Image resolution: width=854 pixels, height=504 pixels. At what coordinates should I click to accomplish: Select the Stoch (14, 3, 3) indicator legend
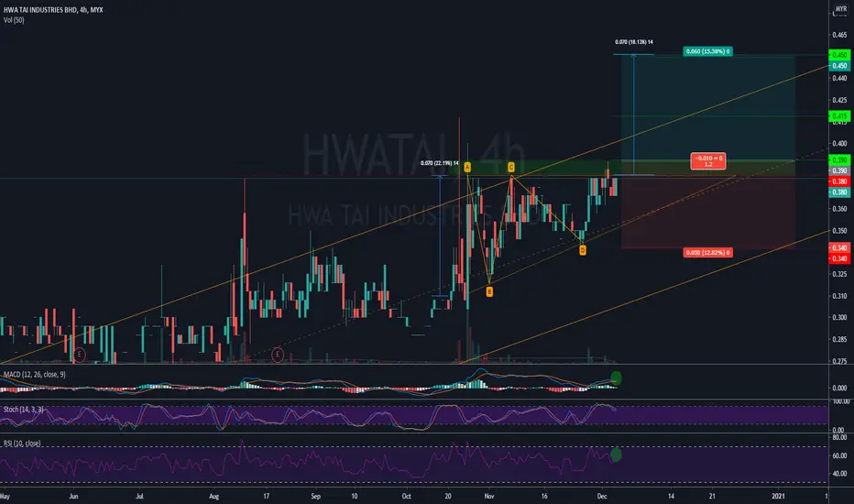(x=24, y=410)
